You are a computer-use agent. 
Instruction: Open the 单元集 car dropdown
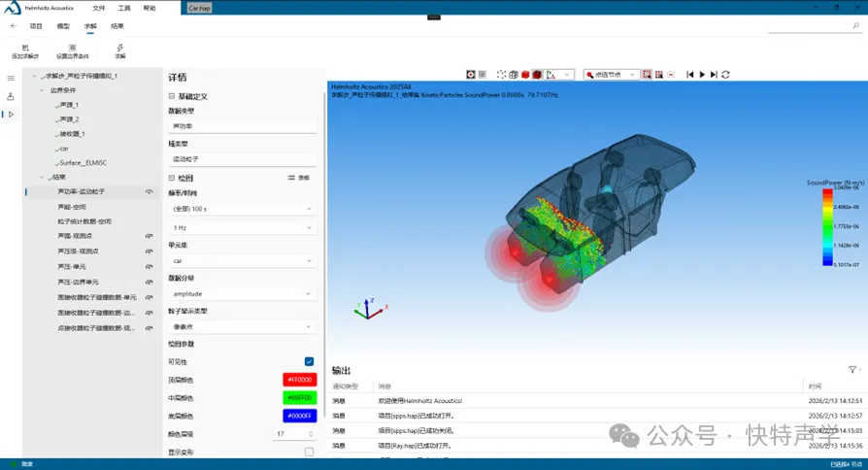(x=243, y=261)
